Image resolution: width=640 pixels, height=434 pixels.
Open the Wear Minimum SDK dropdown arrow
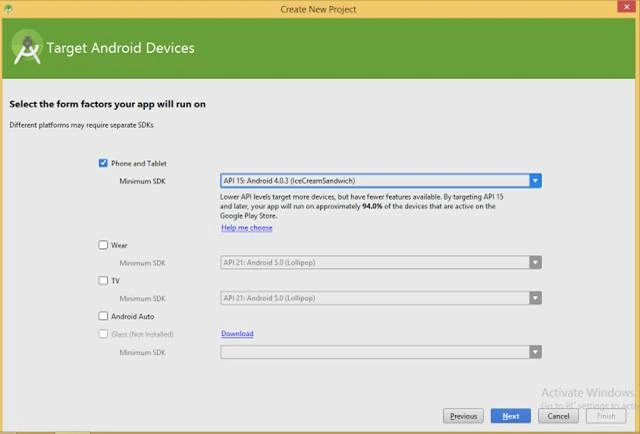pos(536,263)
